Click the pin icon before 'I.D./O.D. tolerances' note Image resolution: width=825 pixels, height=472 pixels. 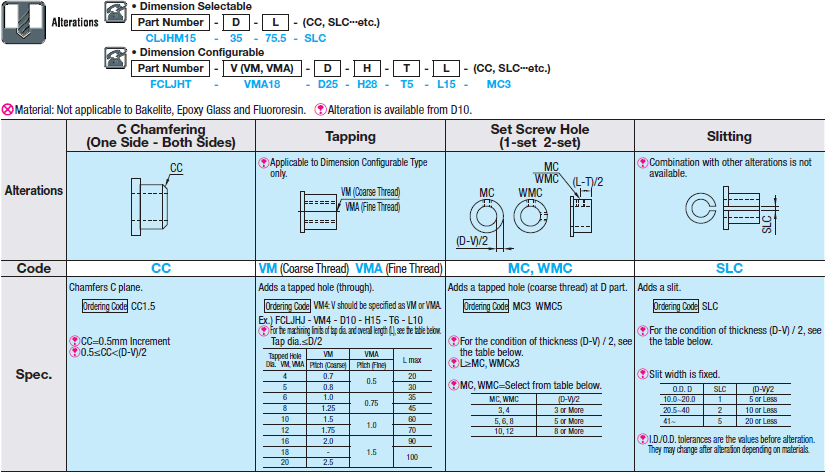tap(642, 439)
